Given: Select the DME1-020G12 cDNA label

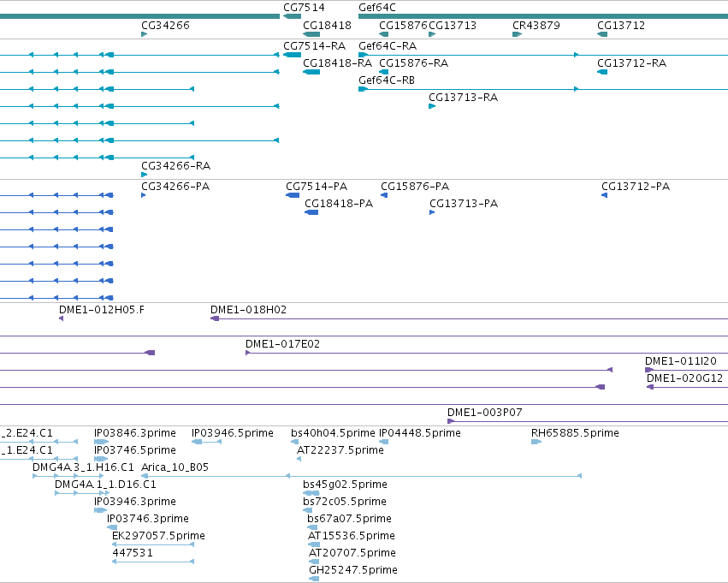Looking at the screenshot, I should click(685, 378).
